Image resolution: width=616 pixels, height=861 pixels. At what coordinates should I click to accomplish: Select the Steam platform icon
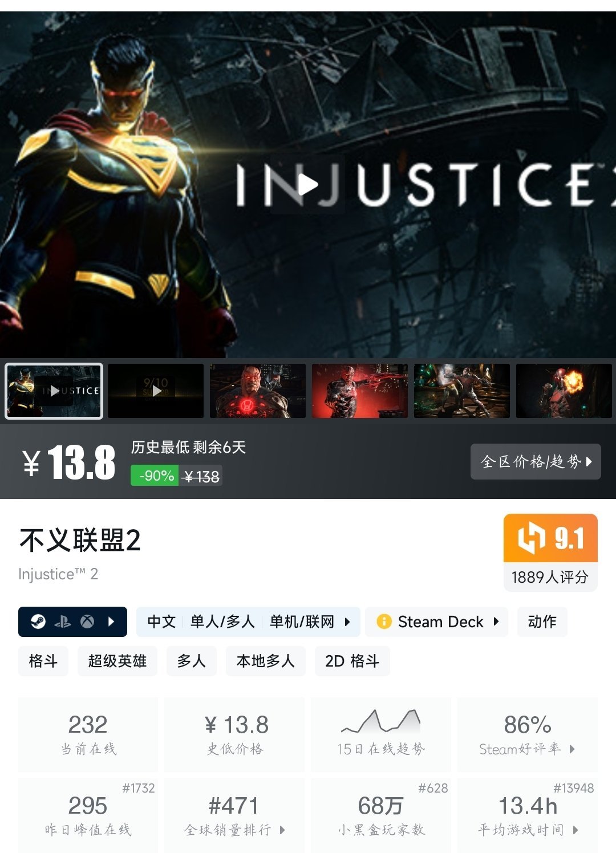38,622
